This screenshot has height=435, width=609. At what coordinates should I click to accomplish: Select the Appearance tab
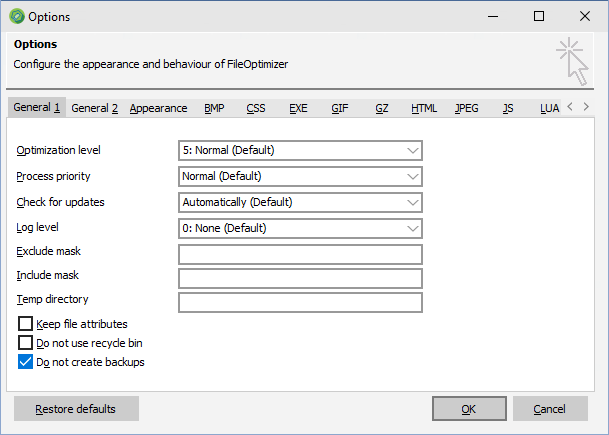(x=158, y=108)
